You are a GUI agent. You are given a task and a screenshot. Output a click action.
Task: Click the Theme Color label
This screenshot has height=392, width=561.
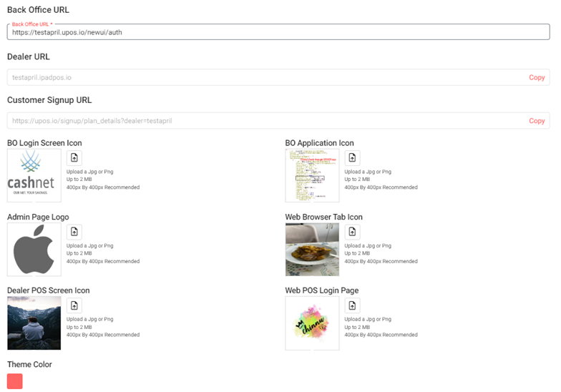click(29, 364)
